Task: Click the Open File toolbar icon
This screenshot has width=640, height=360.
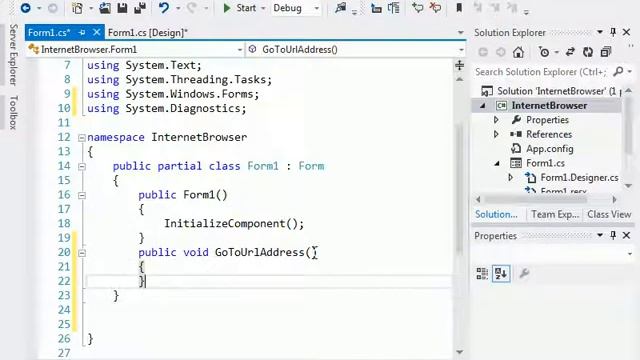Action: pyautogui.click(x=105, y=8)
